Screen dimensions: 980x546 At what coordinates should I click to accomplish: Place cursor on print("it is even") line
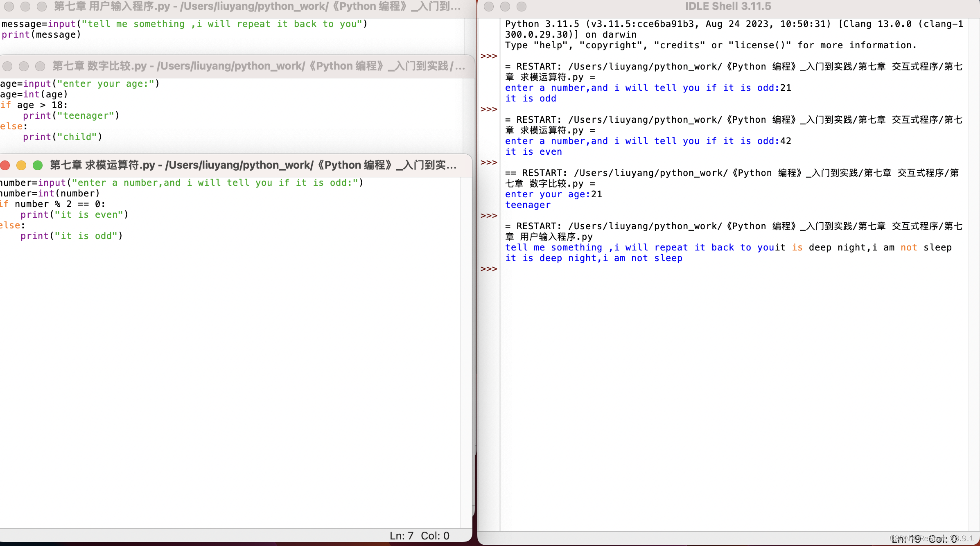pyautogui.click(x=75, y=215)
